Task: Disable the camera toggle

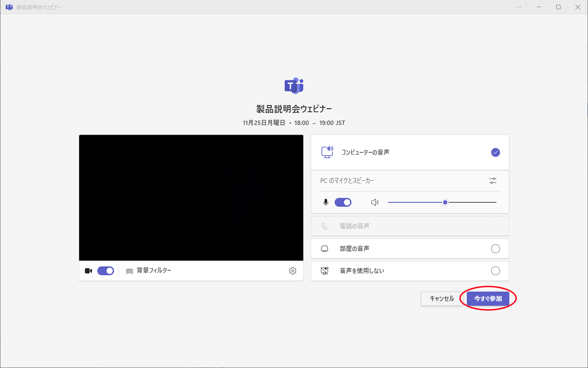Action: click(105, 270)
